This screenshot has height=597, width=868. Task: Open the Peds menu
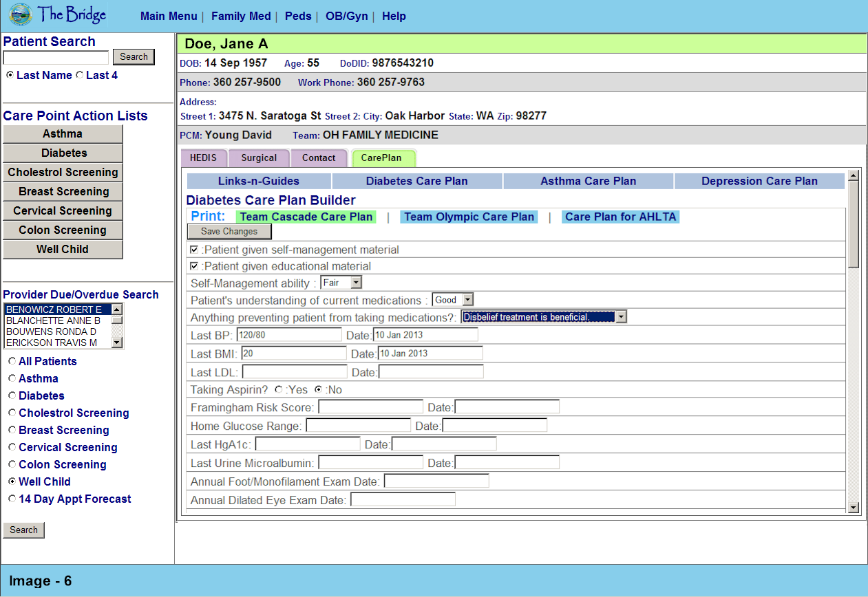297,16
